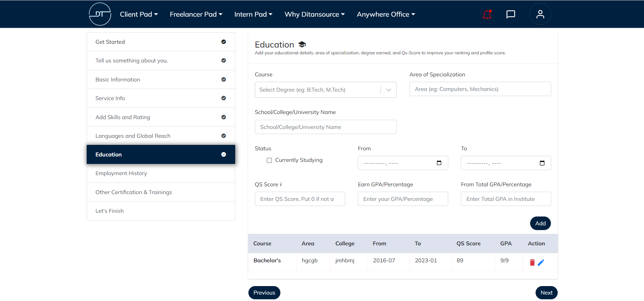Expand the Client Pad menu
This screenshot has height=301, width=644.
(x=139, y=14)
